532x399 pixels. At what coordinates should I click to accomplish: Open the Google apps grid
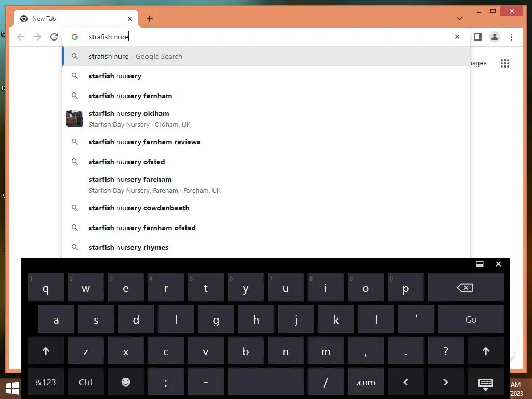click(x=505, y=63)
